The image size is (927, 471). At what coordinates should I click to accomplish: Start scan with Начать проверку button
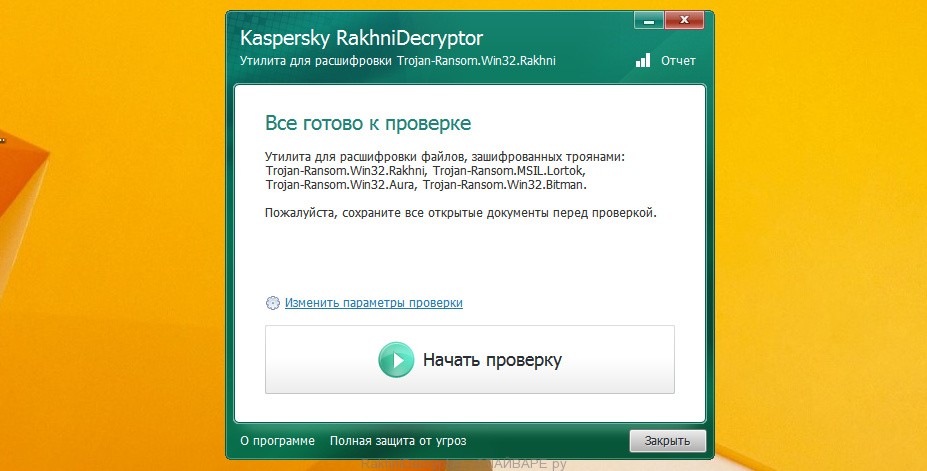click(469, 359)
